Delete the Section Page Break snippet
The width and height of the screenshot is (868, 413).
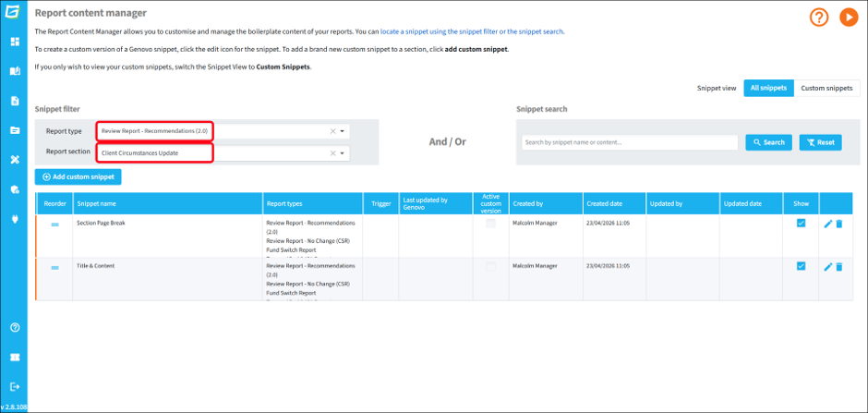coord(839,224)
